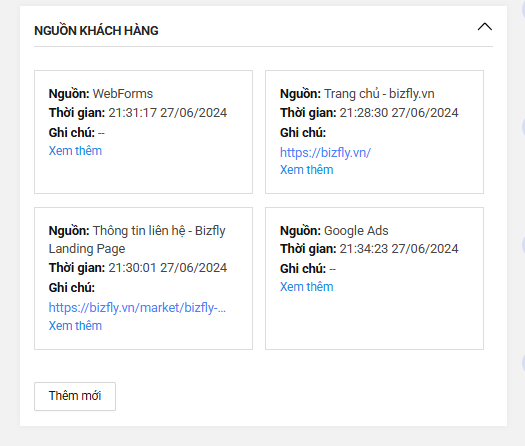The image size is (525, 446).
Task: Select the WebForms source card
Action: [x=143, y=132]
